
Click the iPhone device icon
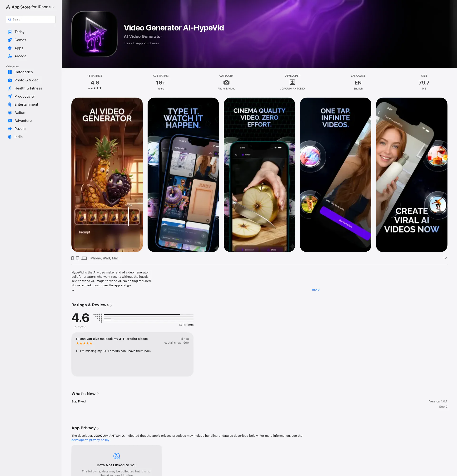[x=73, y=258]
